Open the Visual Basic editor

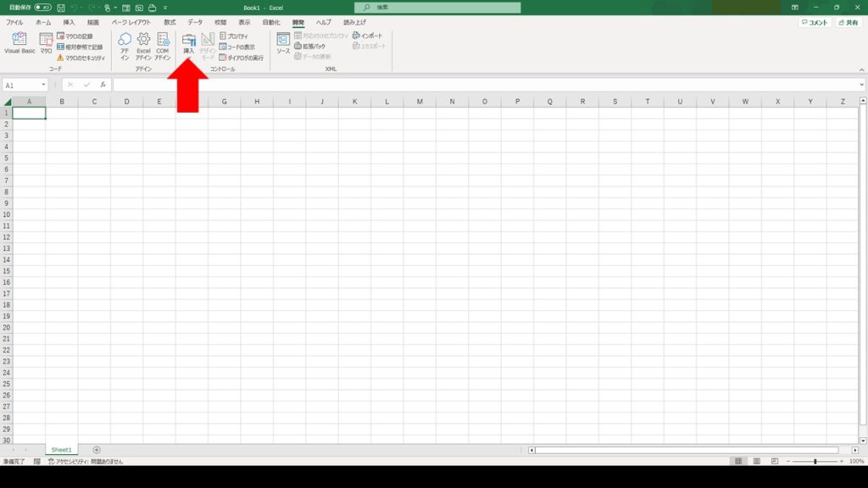pos(19,42)
